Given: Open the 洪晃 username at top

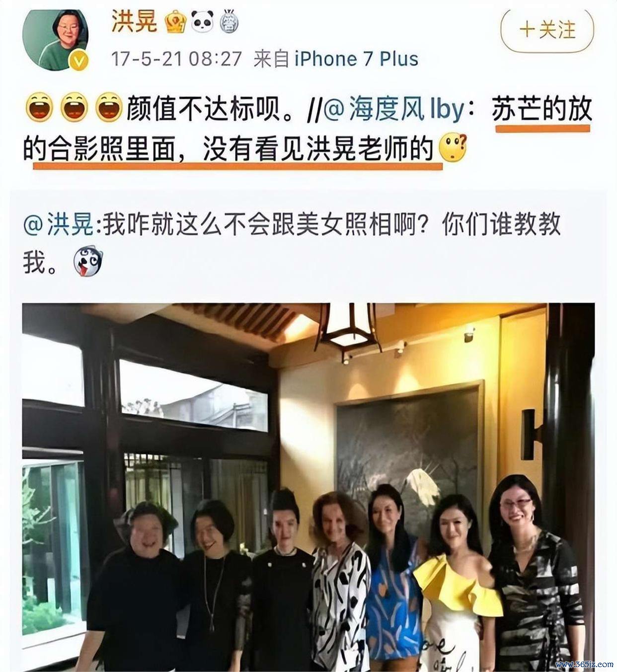Looking at the screenshot, I should 134,22.
